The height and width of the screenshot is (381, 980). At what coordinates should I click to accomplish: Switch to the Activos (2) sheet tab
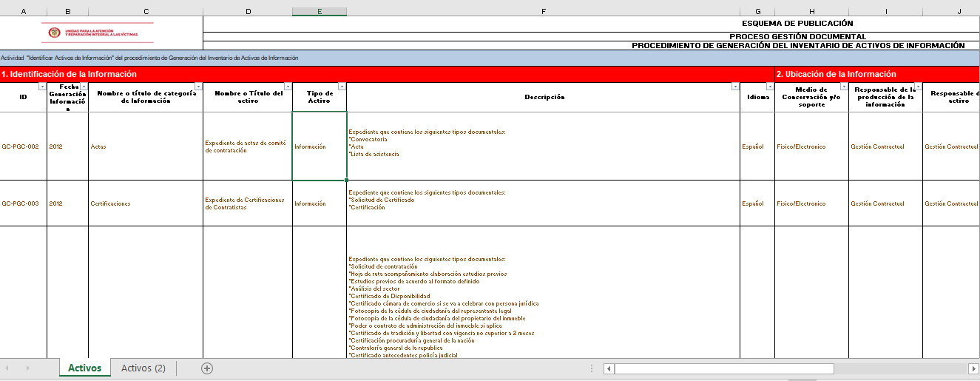point(143,368)
